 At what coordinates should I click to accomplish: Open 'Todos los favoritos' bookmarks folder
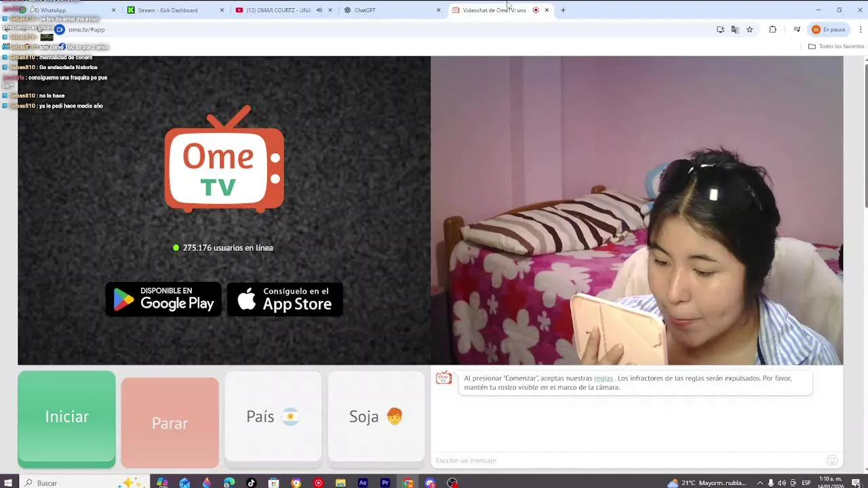pyautogui.click(x=836, y=46)
